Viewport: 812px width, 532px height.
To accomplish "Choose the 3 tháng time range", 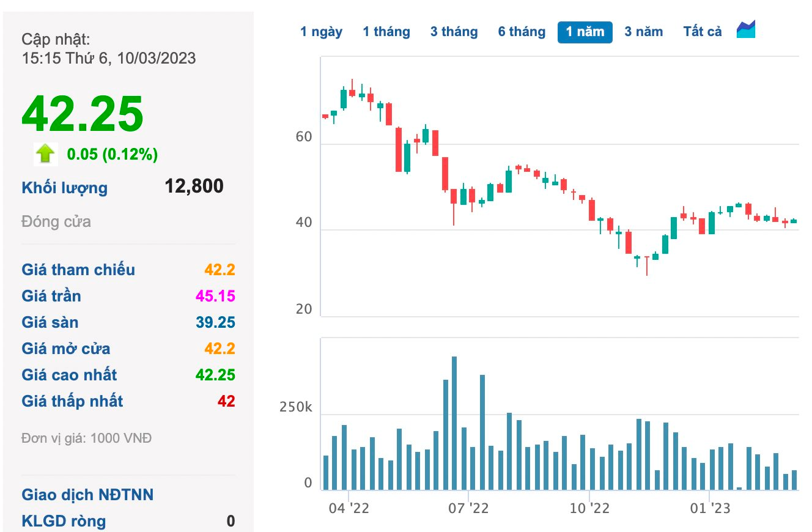I will [454, 31].
